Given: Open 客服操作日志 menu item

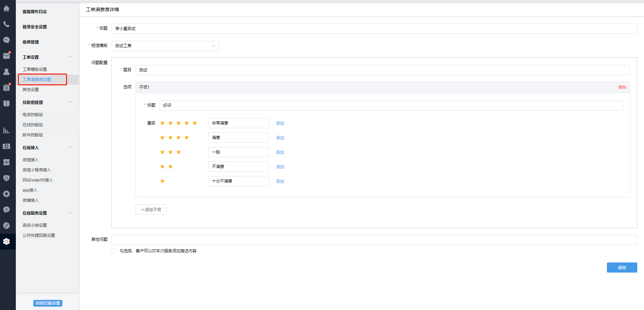Looking at the screenshot, I should pyautogui.click(x=35, y=12).
